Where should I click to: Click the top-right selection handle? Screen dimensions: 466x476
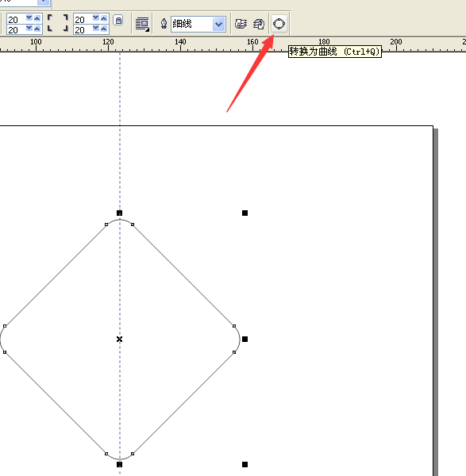click(245, 213)
